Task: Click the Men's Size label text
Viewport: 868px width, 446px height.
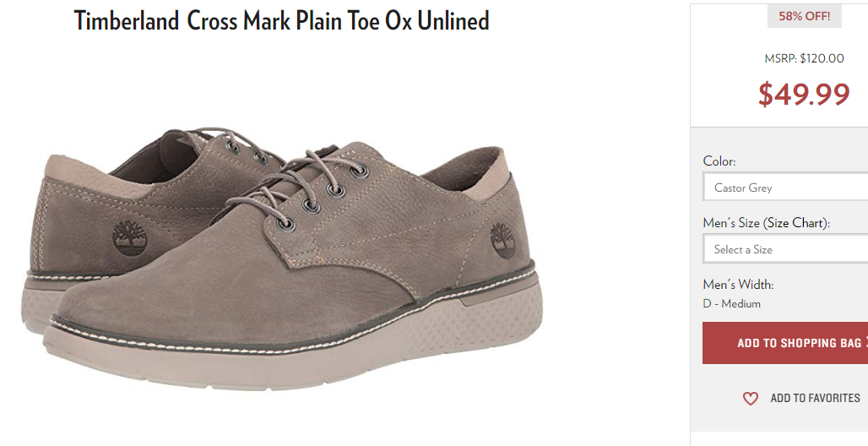Action: point(730,223)
